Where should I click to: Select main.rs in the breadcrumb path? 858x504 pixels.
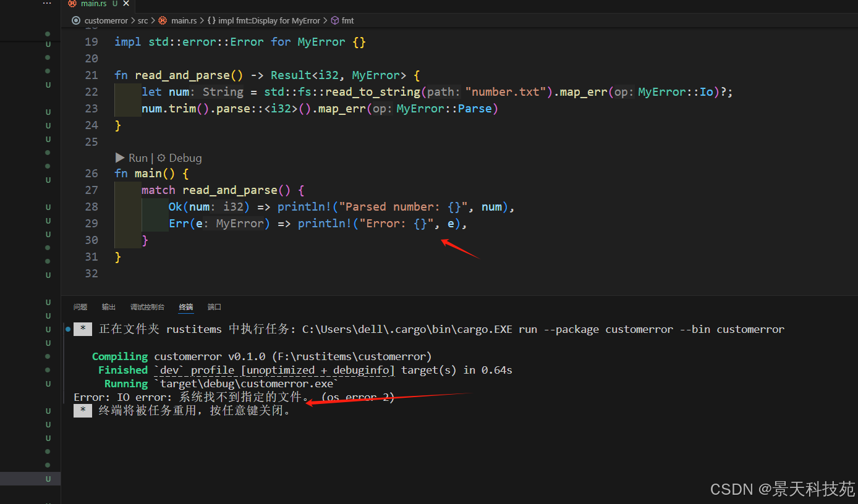coord(184,20)
